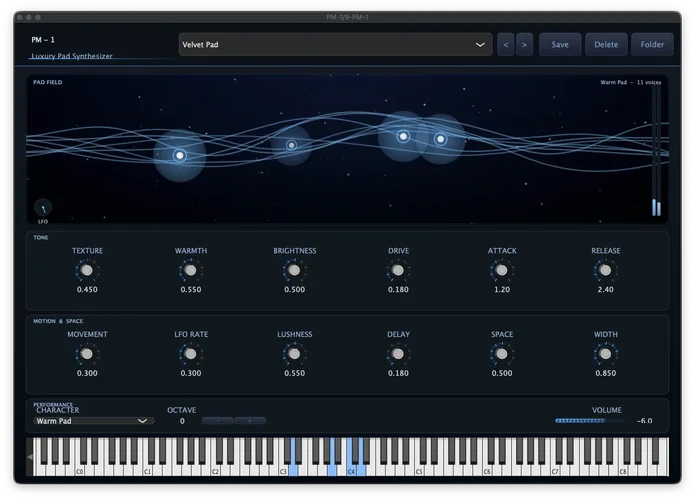Click the Luxury Pad Synthesizer subtitle
Image resolution: width=695 pixels, height=500 pixels.
[x=72, y=56]
